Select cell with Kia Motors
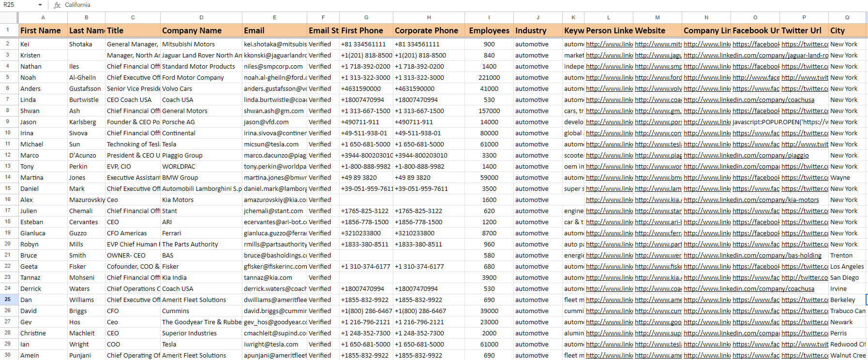868x360 pixels. coord(201,200)
